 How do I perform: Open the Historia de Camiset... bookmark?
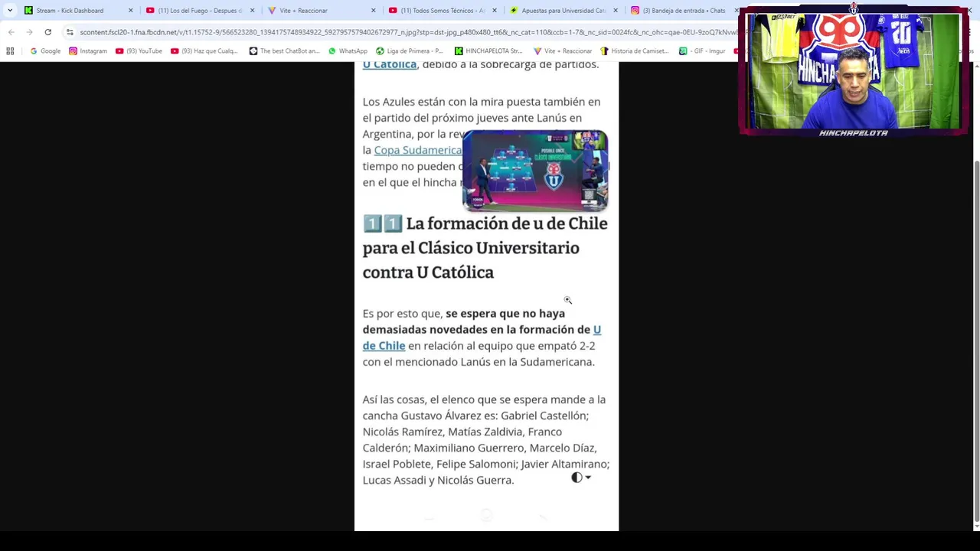click(635, 51)
